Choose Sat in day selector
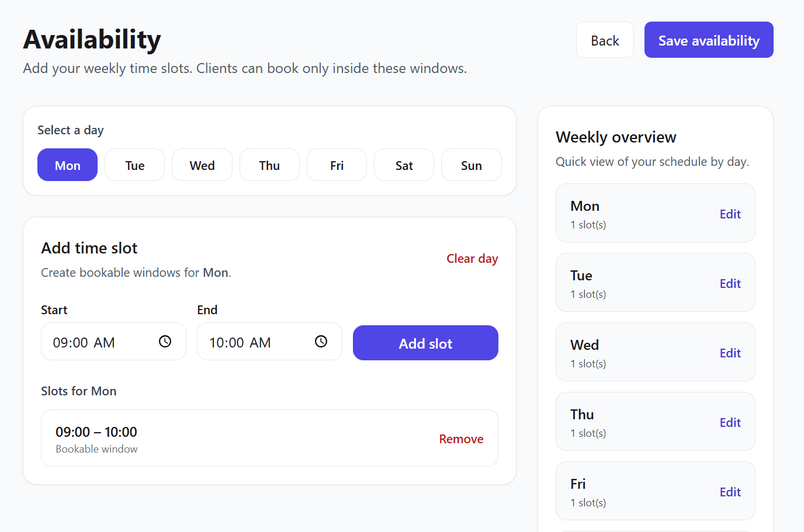 pyautogui.click(x=404, y=165)
